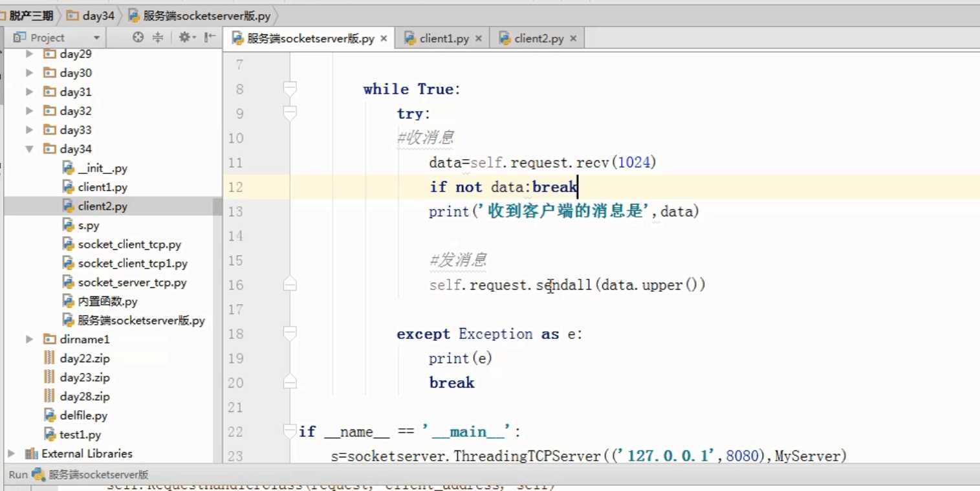Expand the day29 folder
This screenshot has height=491, width=980.
coord(30,54)
